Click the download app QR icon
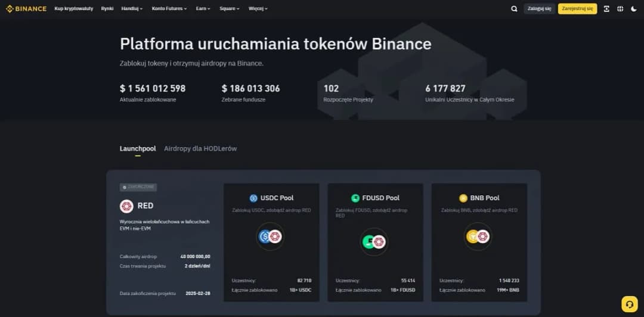 coord(606,9)
